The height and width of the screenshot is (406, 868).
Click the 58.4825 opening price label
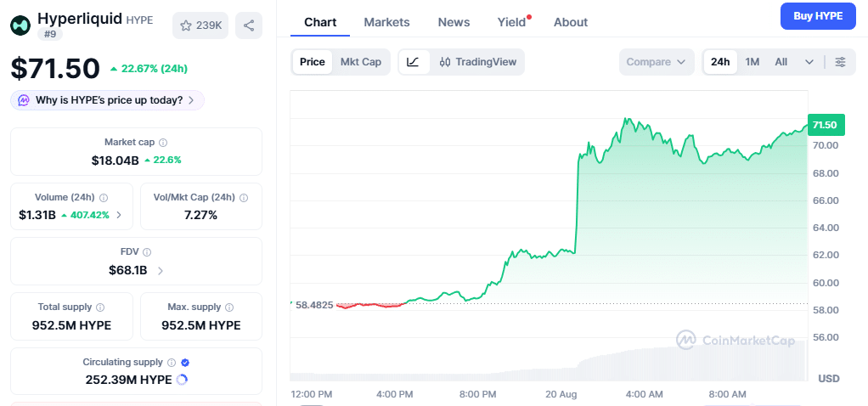click(x=314, y=305)
